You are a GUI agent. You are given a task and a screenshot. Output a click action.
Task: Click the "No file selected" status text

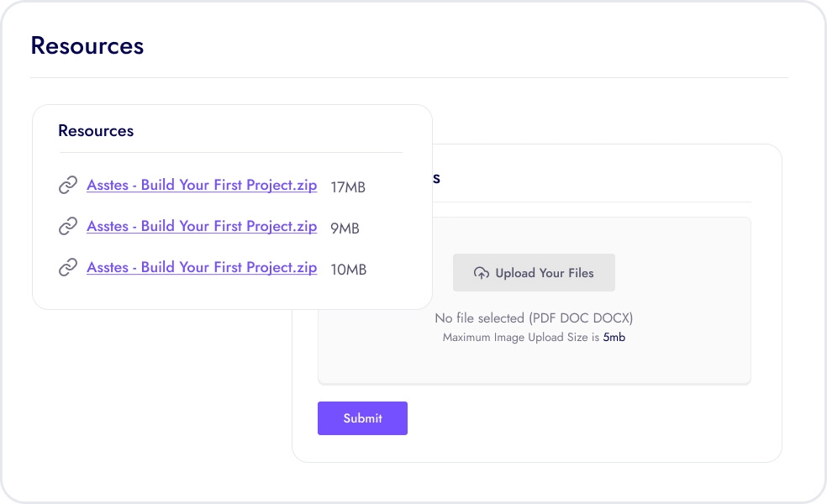(x=533, y=318)
